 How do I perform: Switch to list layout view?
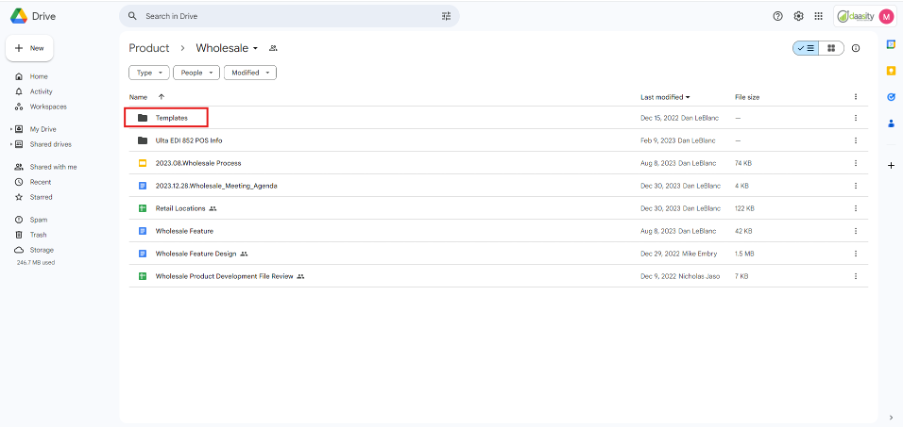[806, 48]
